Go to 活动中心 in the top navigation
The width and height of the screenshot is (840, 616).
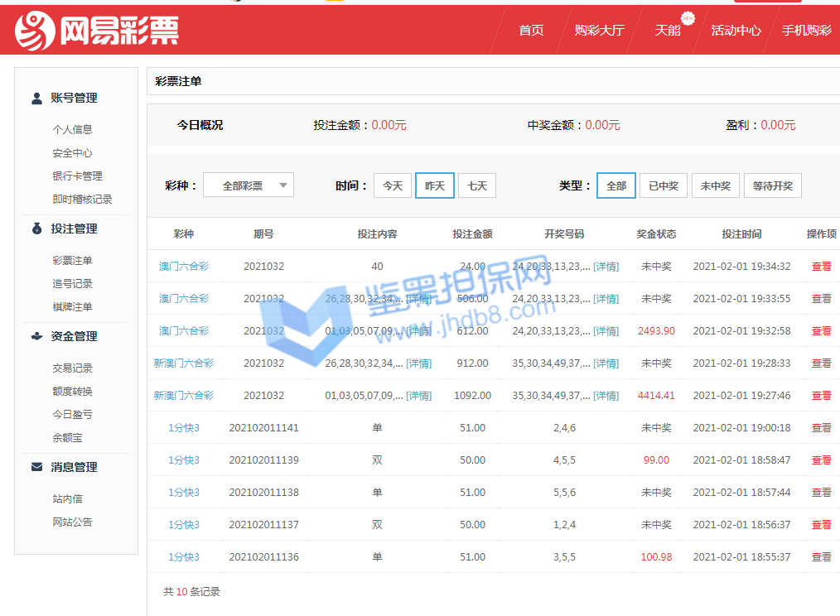tap(736, 31)
